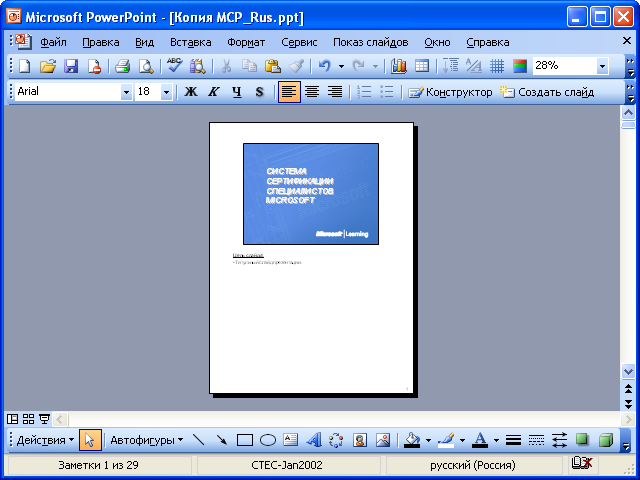The height and width of the screenshot is (480, 640).
Task: Activate the Format Painter brush
Action: click(x=296, y=66)
